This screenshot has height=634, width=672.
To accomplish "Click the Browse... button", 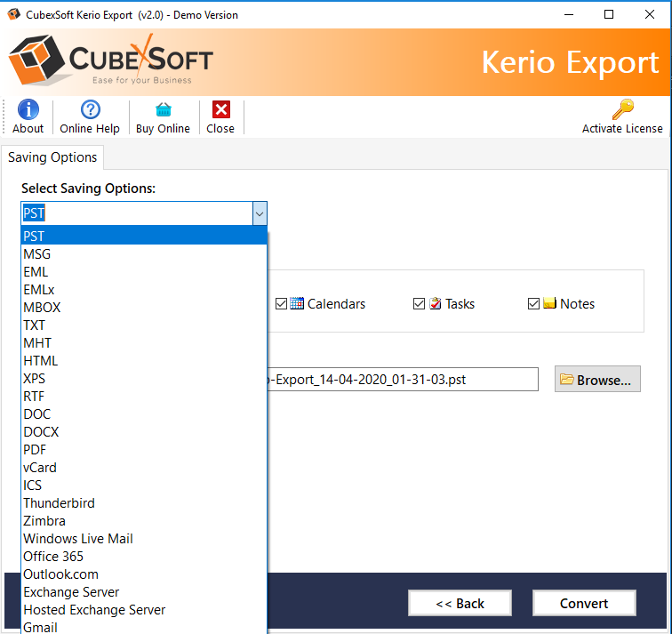I will (597, 379).
